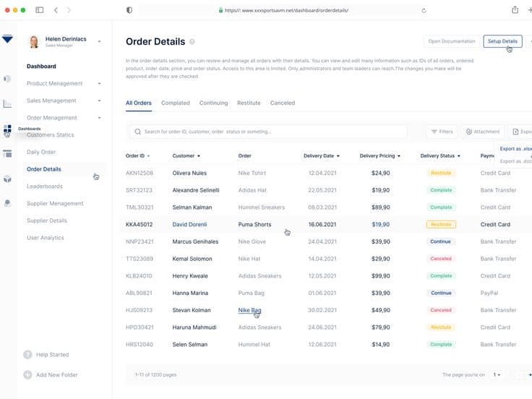This screenshot has height=399, width=532.
Task: Switch to the All Orders tab
Action: (x=139, y=103)
